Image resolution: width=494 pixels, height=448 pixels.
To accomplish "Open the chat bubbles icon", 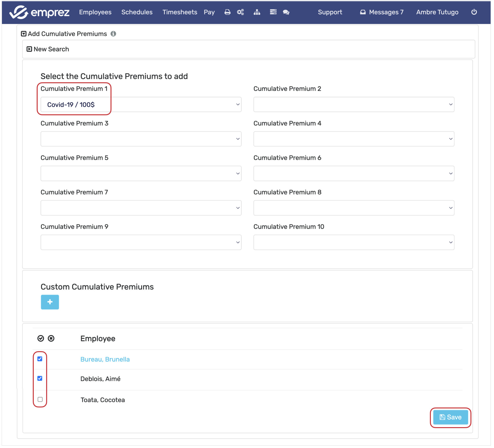I will coord(286,12).
